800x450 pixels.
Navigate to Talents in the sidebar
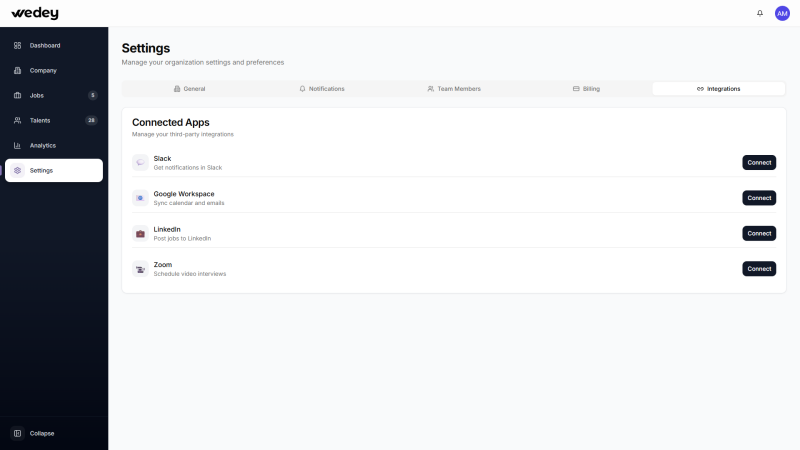coord(40,120)
